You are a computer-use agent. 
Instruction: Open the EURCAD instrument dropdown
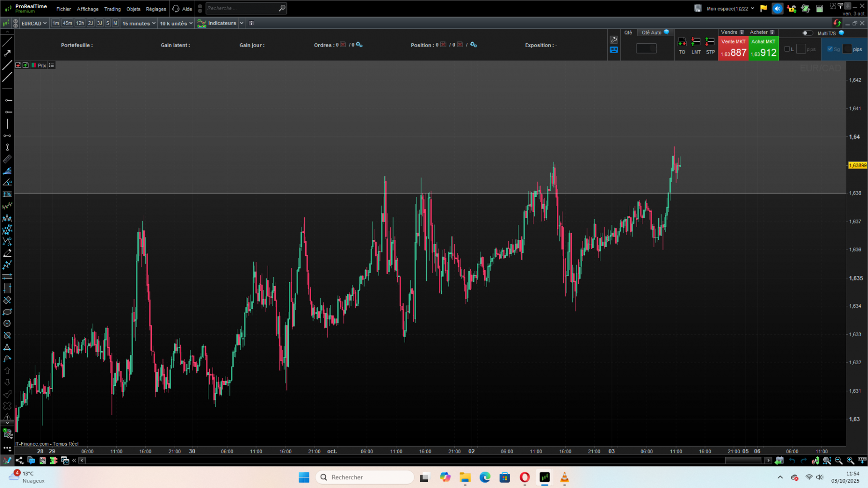(33, 23)
